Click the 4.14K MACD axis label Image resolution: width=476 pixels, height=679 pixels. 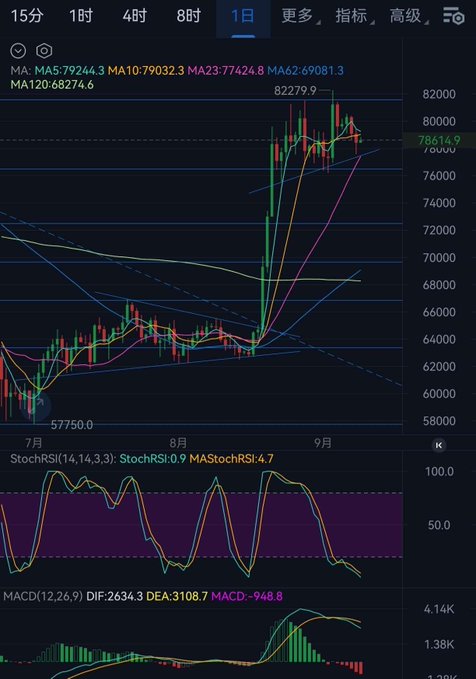[439, 609]
